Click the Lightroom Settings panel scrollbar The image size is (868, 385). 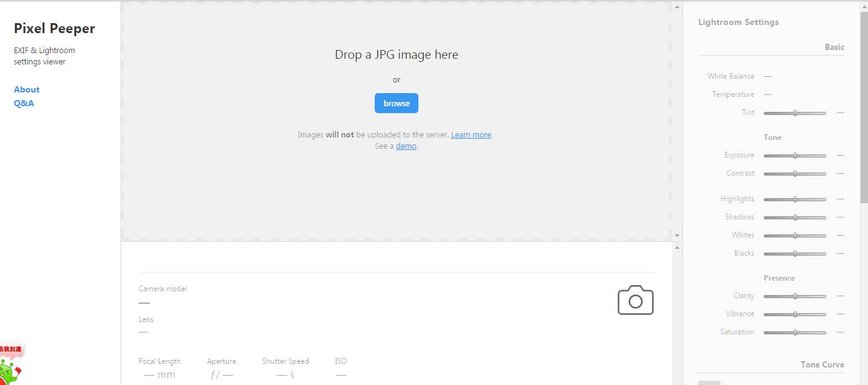click(x=864, y=106)
